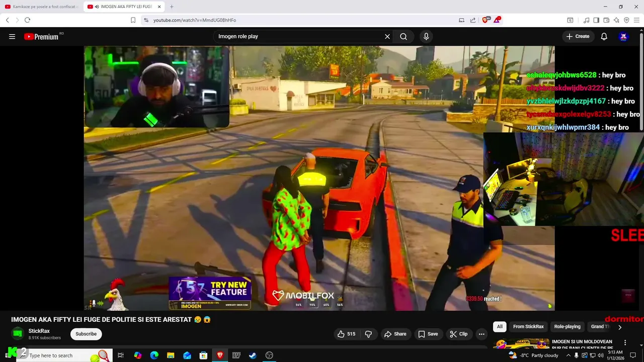Open StickRax channel avatar

[x=18, y=334]
